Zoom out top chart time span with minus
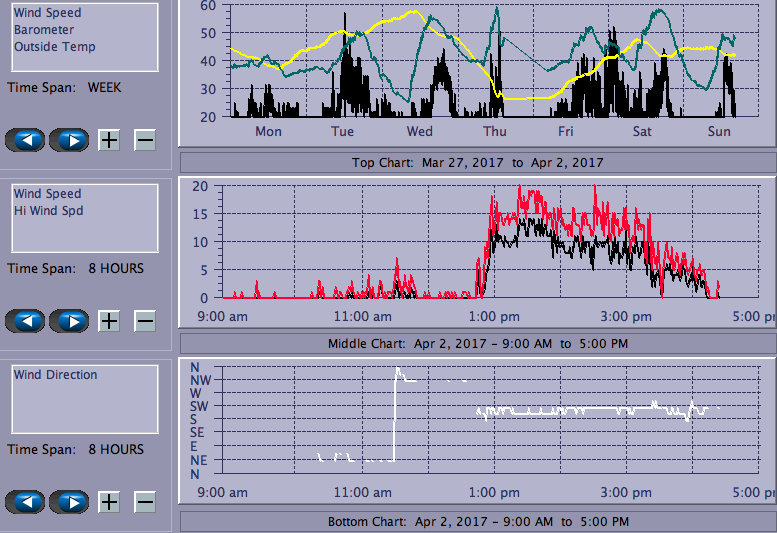 point(145,140)
